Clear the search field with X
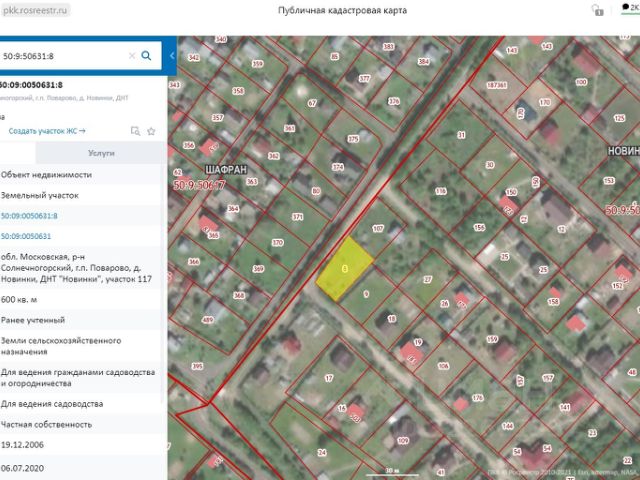The image size is (640, 480). [x=132, y=56]
